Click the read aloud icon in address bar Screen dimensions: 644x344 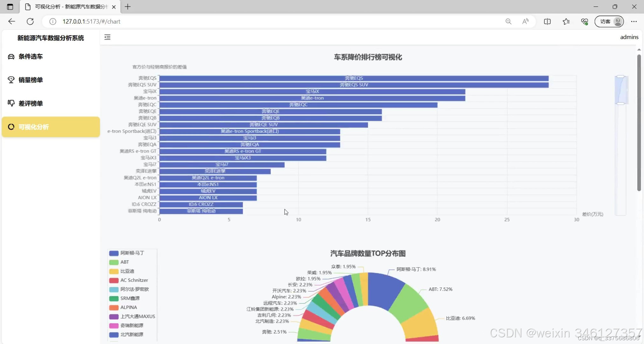[x=525, y=21]
